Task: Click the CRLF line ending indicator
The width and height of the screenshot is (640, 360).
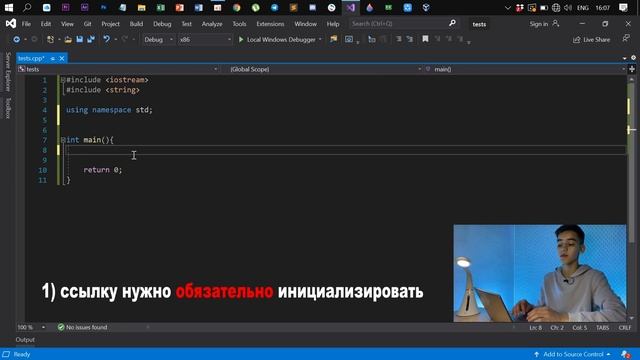Action: 624,328
